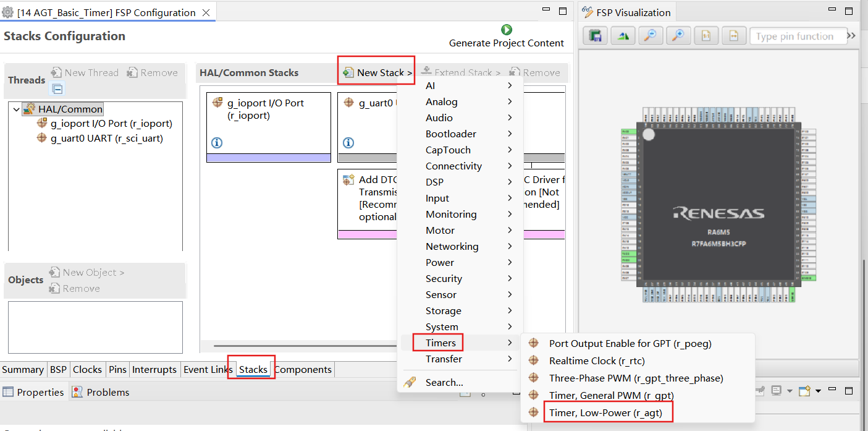Viewport: 868px width, 431px height.
Task: Click new console view icon in bottom toolbar
Action: click(x=804, y=391)
